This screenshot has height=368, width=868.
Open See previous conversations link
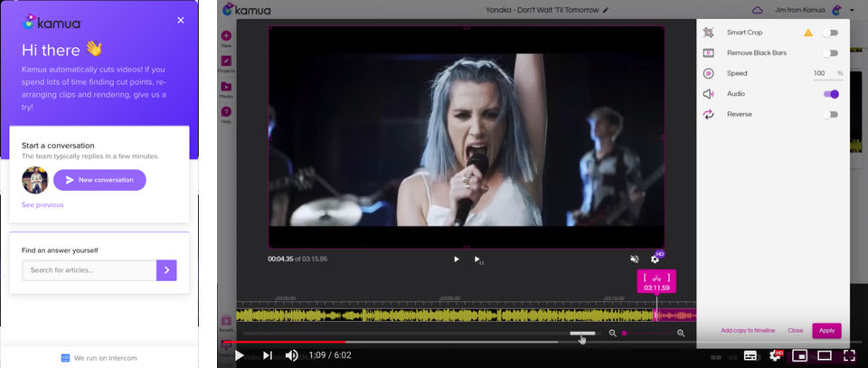tap(42, 204)
